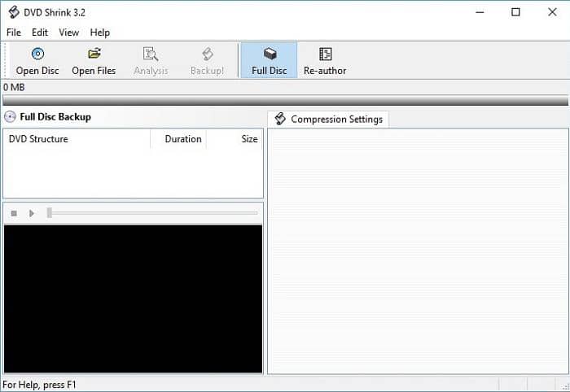Click the 'Full Disc Backup' heading
The height and width of the screenshot is (392, 570).
(x=55, y=117)
